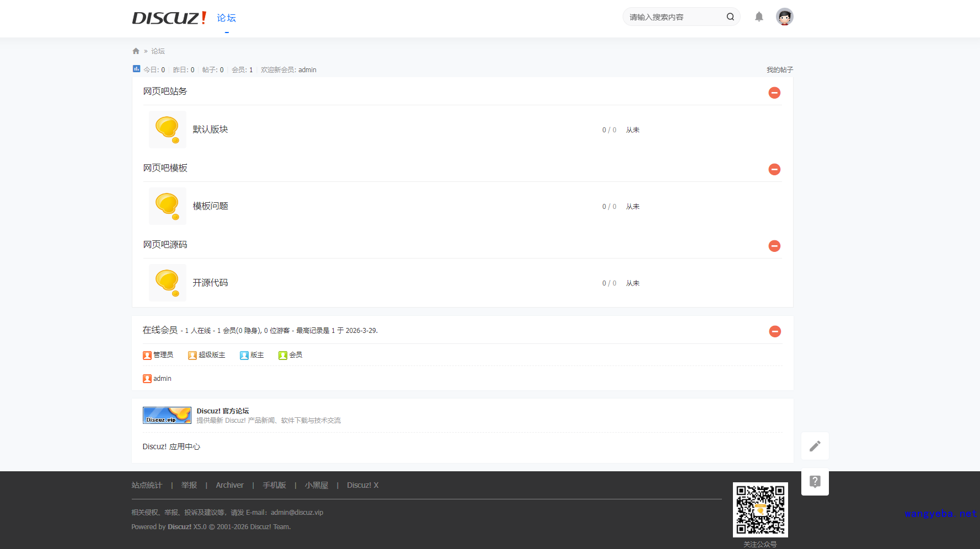Click the pencil new post icon
The width and height of the screenshot is (980, 549).
815,446
